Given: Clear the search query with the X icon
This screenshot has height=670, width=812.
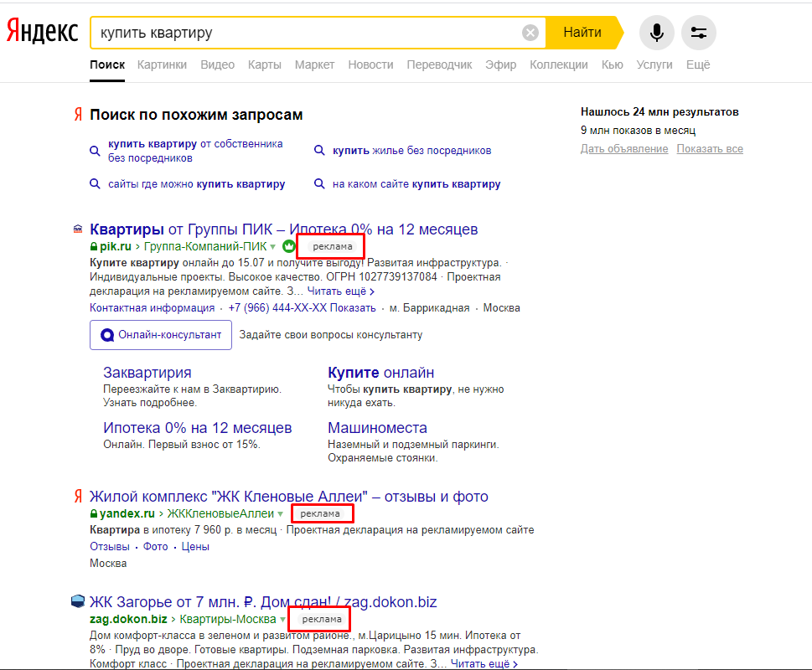Looking at the screenshot, I should [530, 33].
